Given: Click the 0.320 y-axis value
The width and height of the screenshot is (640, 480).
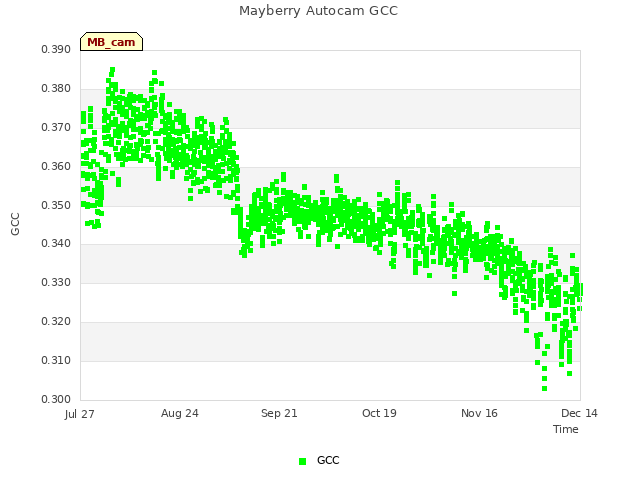Looking at the screenshot, I should [56, 322].
